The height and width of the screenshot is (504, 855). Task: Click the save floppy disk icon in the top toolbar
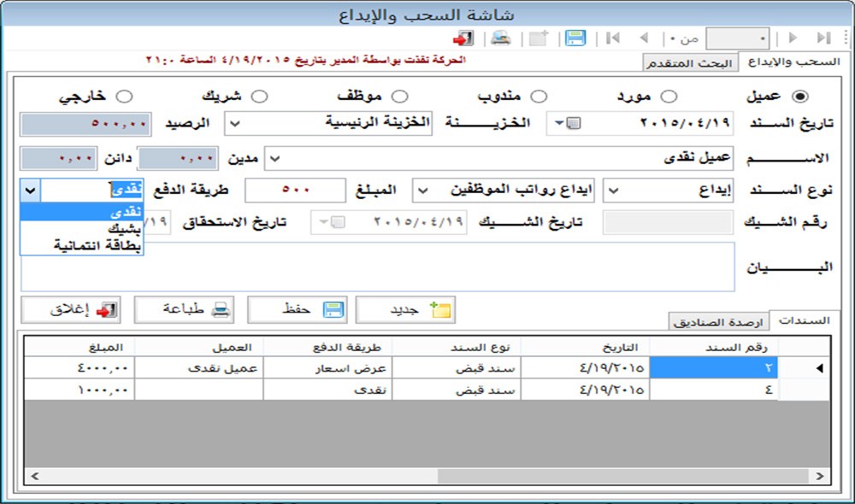click(575, 38)
